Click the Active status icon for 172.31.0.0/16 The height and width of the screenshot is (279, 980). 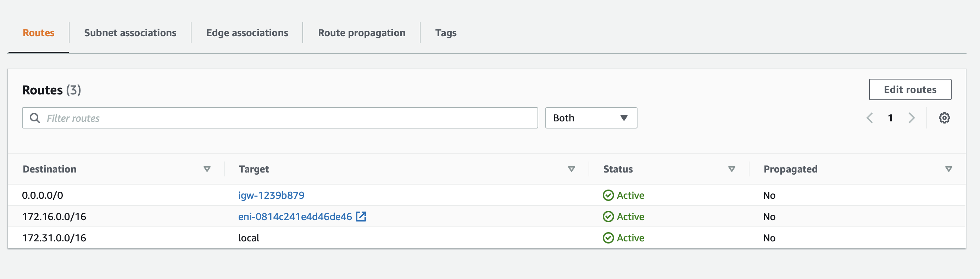tap(608, 238)
